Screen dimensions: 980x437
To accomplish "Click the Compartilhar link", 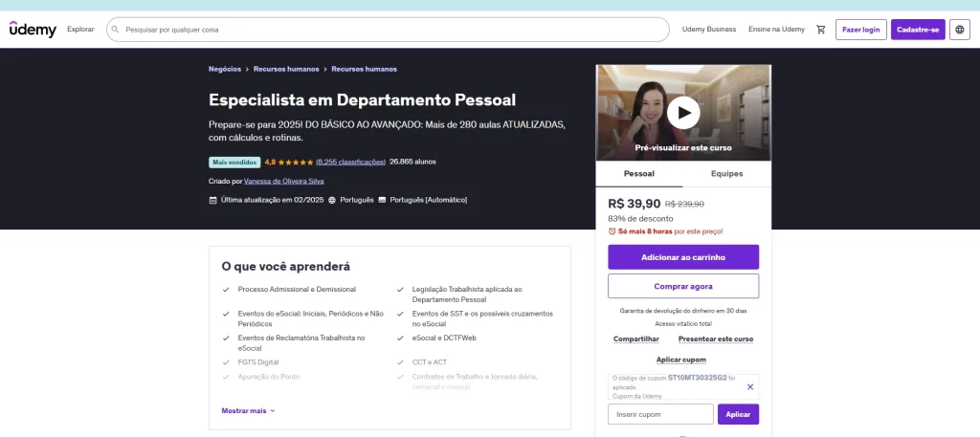I will click(636, 339).
